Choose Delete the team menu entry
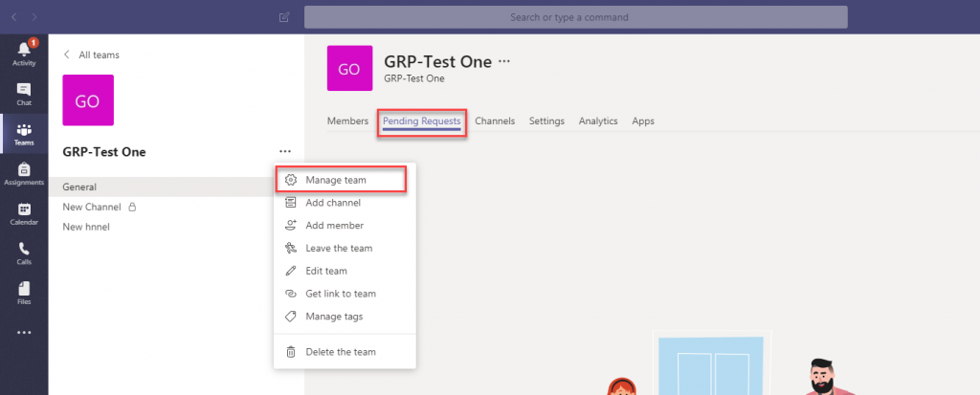The width and height of the screenshot is (980, 395). pos(340,352)
